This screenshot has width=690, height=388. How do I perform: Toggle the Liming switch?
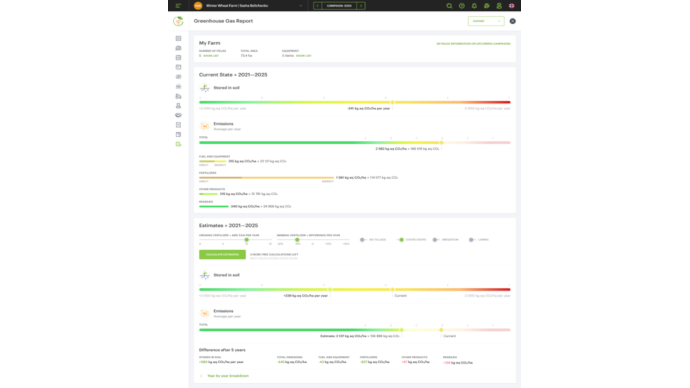pyautogui.click(x=472, y=240)
